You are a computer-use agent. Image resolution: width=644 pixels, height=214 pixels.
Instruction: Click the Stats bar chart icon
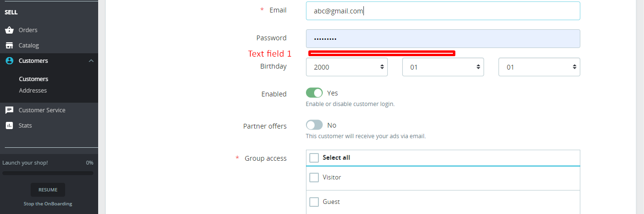coord(9,126)
